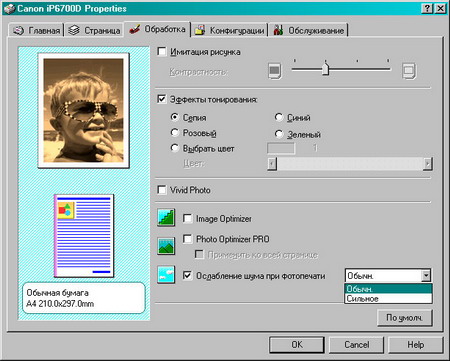Click the contrast slider thumb
Screen dimensions: 450x361
click(325, 69)
